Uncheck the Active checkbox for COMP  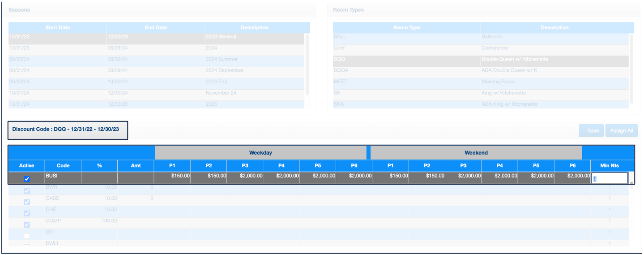point(27,225)
